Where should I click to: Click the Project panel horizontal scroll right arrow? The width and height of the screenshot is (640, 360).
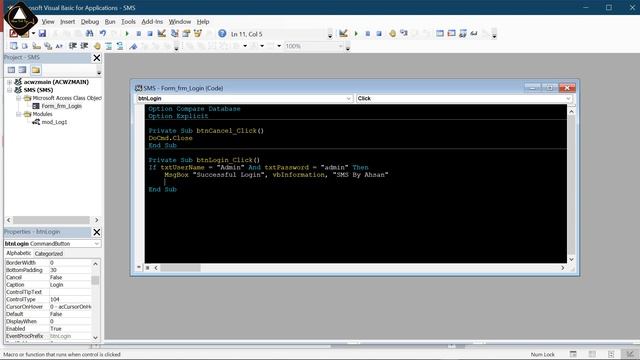coord(97,220)
